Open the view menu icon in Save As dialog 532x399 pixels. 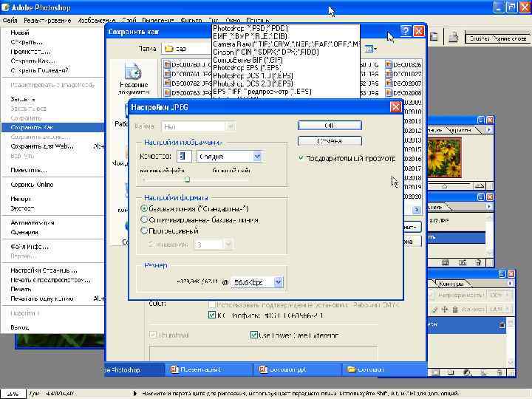pyautogui.click(x=370, y=49)
